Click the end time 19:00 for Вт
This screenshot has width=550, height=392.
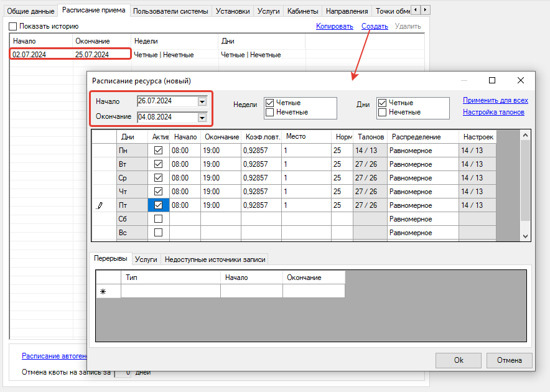[x=221, y=164]
